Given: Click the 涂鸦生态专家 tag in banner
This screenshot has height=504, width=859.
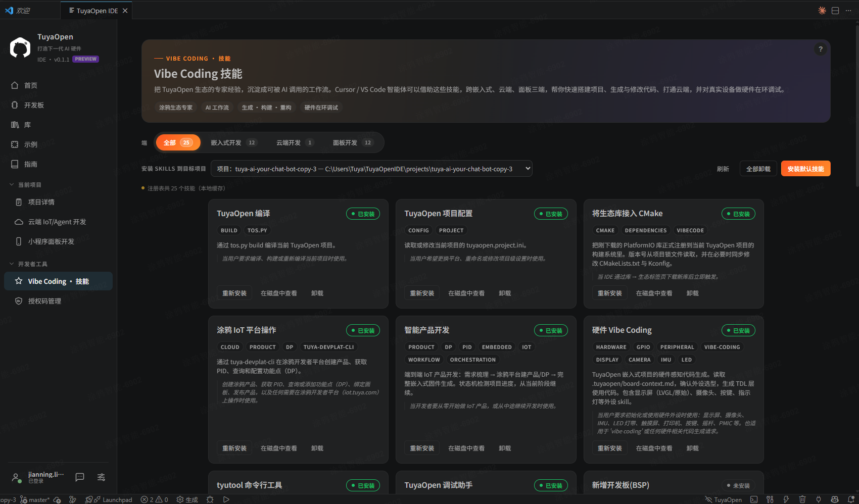Looking at the screenshot, I should click(x=176, y=108).
